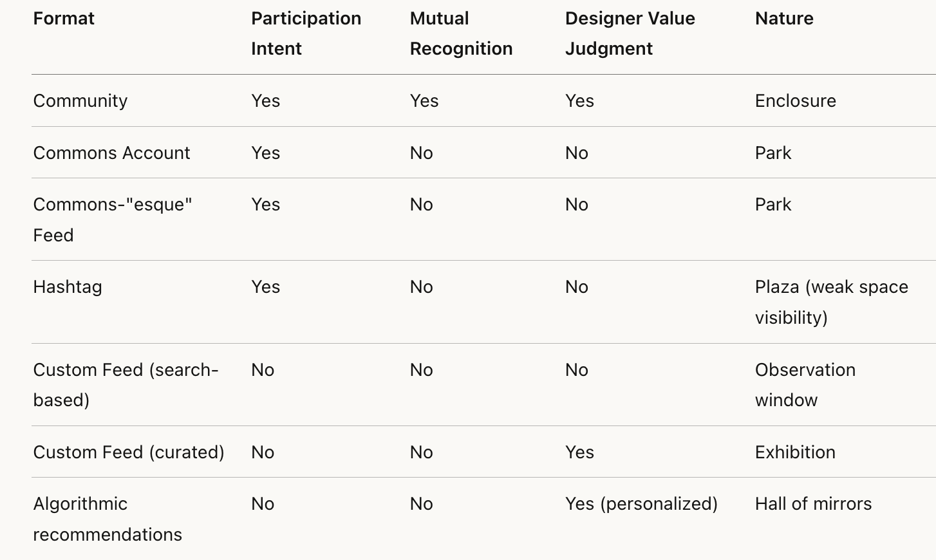This screenshot has width=936, height=560.
Task: Click the "Yes (personalized)" cell
Action: [x=641, y=504]
